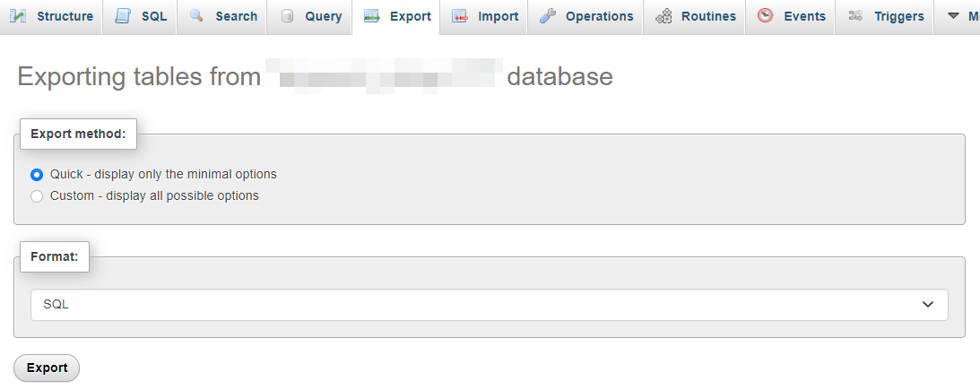This screenshot has height=390, width=980.
Task: Expand the More tabs dropdown arrow
Action: [954, 16]
